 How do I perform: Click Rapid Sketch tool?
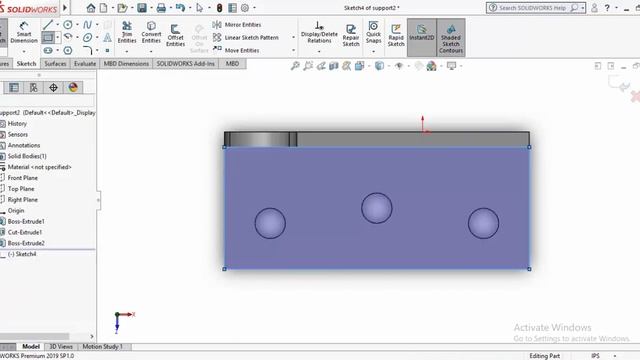396,36
